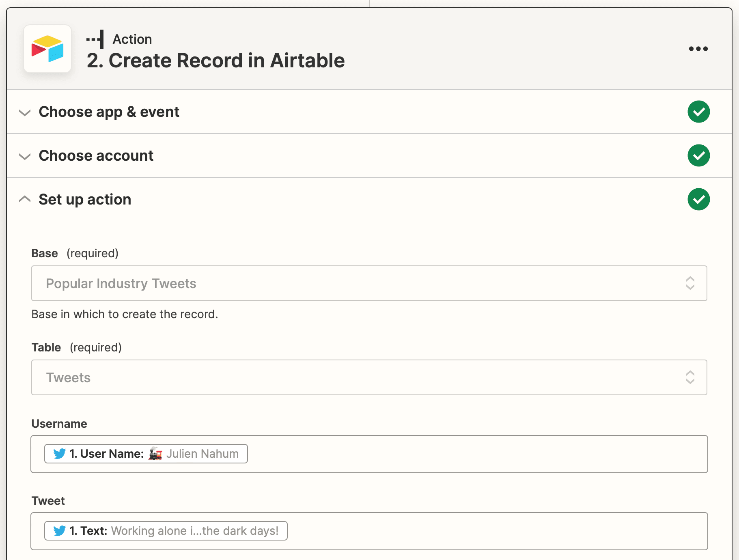The height and width of the screenshot is (560, 739).
Task: Click the stepper arrows on the Table selector
Action: click(x=690, y=377)
